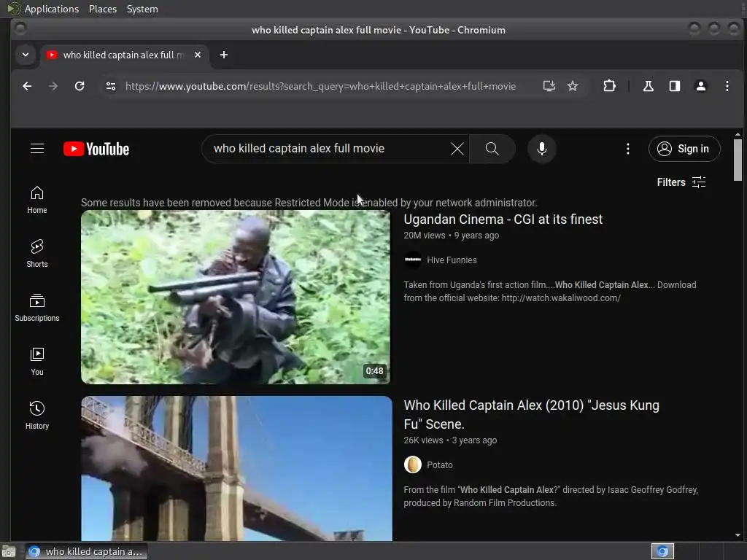Open the Extensions puzzle icon

609,86
